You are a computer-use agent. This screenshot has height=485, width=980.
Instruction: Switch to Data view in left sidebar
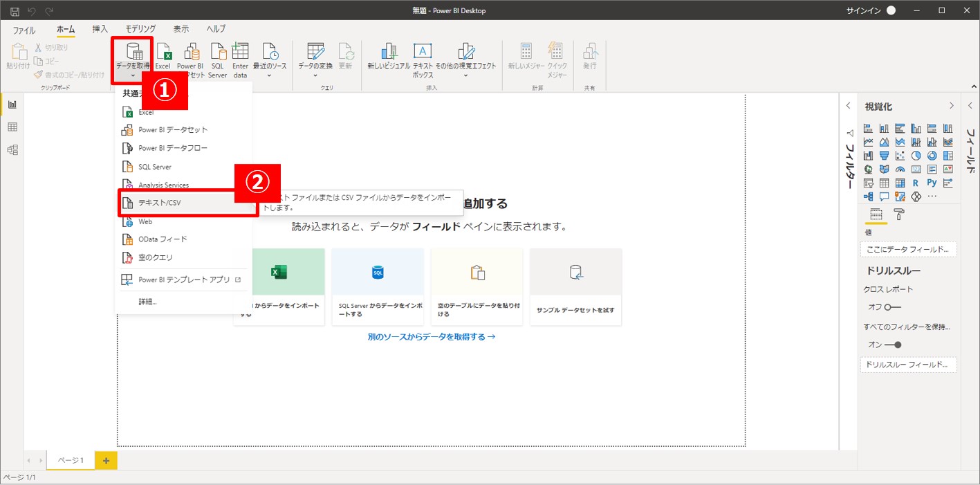12,127
